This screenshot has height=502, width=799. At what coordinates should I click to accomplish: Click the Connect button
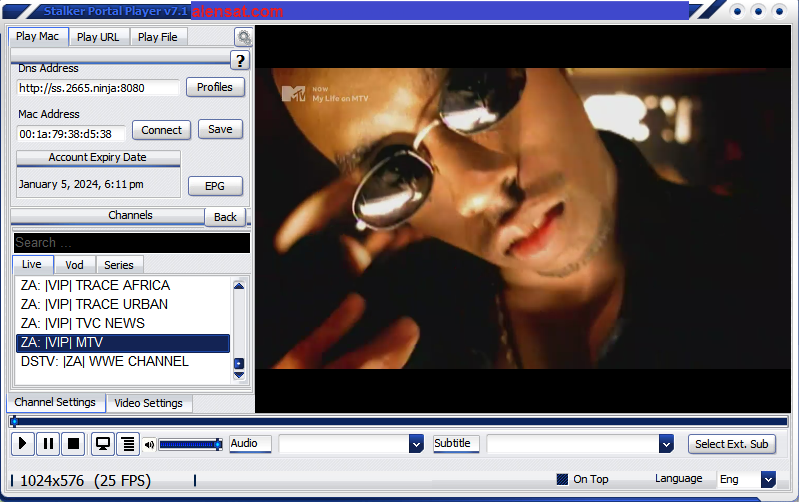(x=161, y=130)
